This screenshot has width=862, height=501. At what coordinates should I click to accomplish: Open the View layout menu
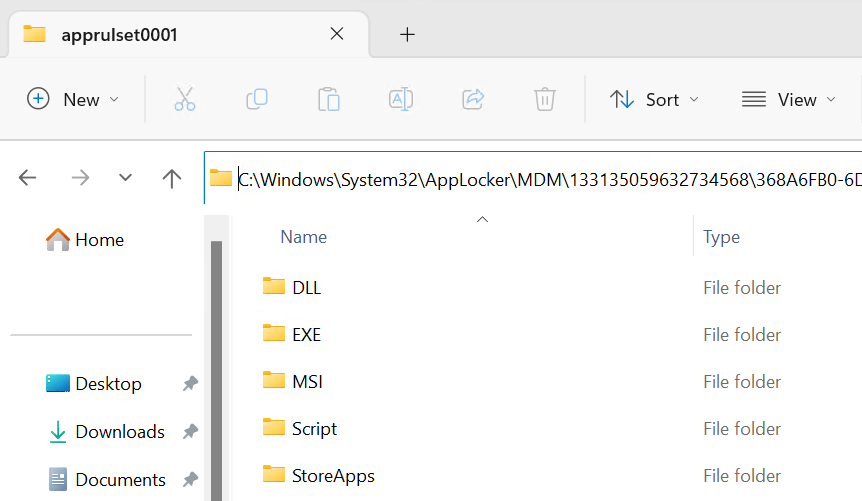[x=791, y=99]
